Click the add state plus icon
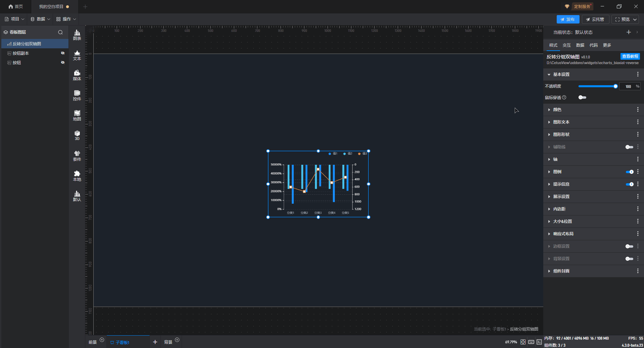The image size is (644, 348). 629,32
